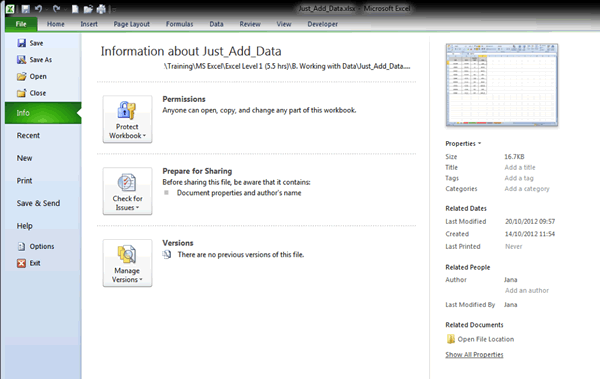Click Quick Print printer icon in title bar
This screenshot has width=600, height=379.
(x=101, y=9)
